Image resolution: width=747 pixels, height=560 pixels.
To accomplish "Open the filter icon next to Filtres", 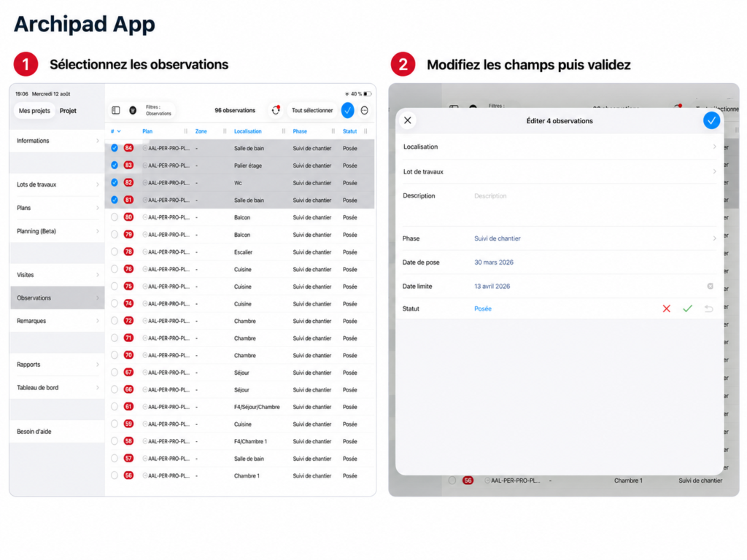I will [133, 111].
